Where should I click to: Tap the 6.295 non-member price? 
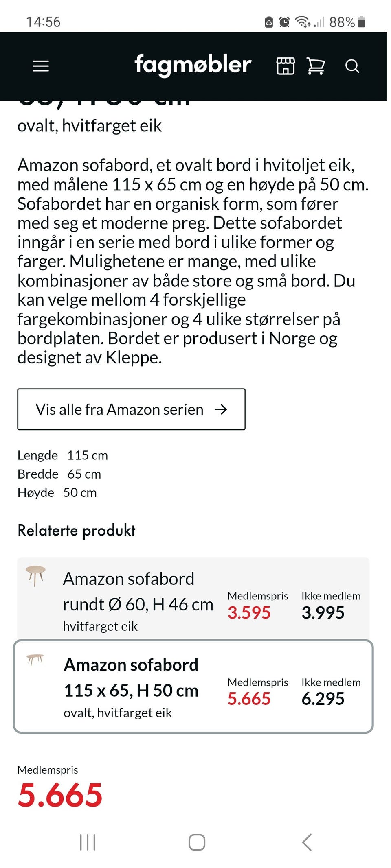323,699
